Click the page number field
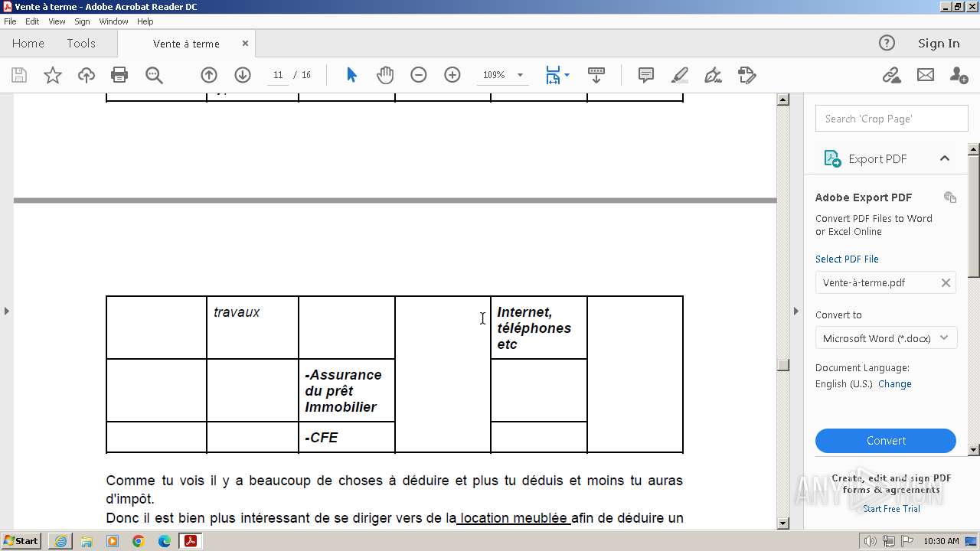Viewport: 980px width, 551px height. click(x=278, y=75)
